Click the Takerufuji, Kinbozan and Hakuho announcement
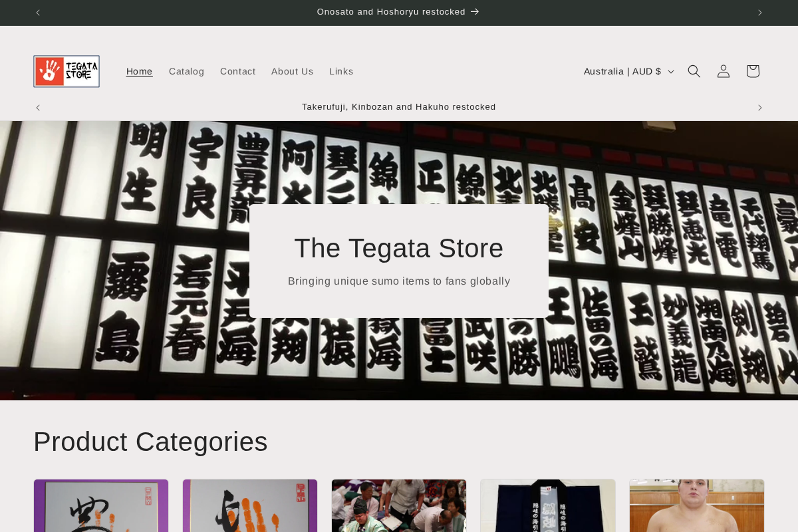 click(398, 106)
